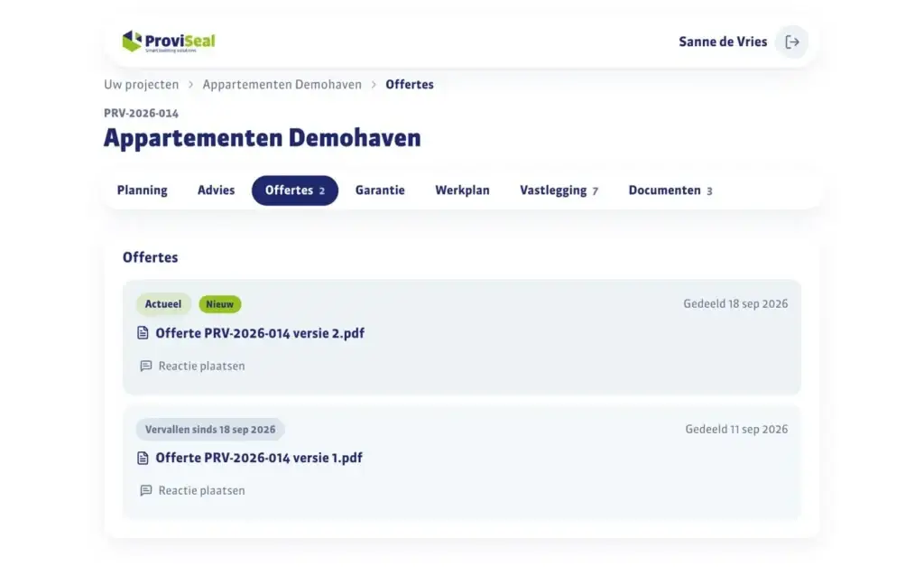Open Offerte PRV-2026-014 versie 2.pdf
This screenshot has height=585, width=924.
pos(260,333)
